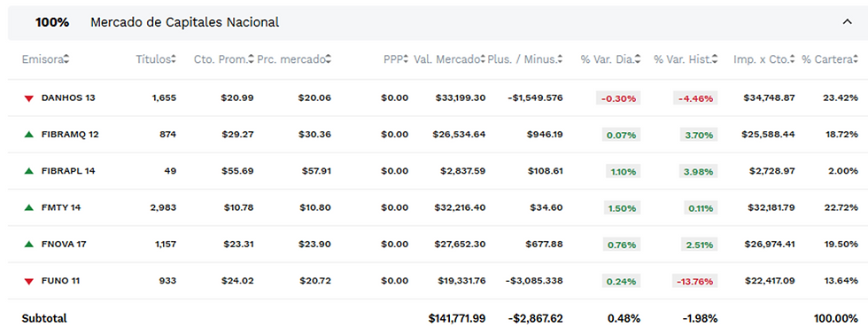Sort by Val. Mercado column
Screen dimensions: 868x327
(450, 59)
